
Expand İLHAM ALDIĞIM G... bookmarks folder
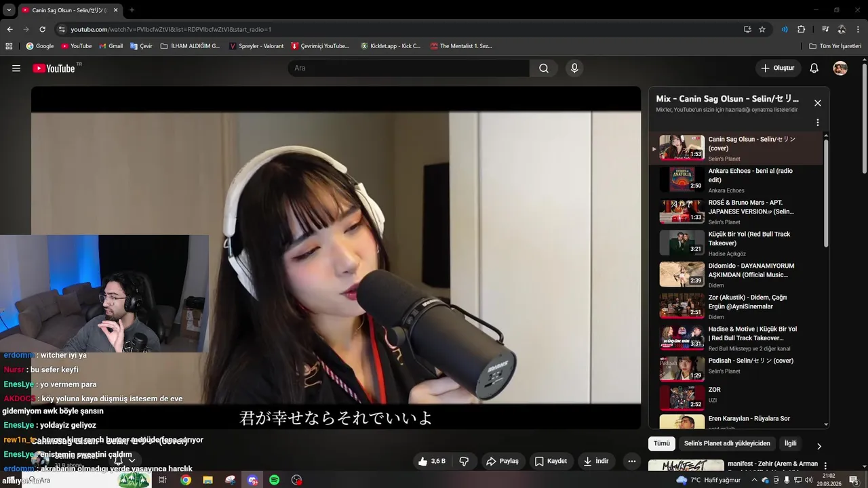[x=191, y=46]
